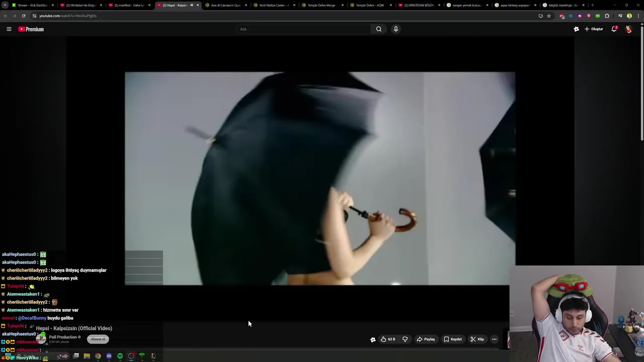Click the flower-shaped icon beside Oluştur
This screenshot has height=362, width=644.
[x=577, y=29]
